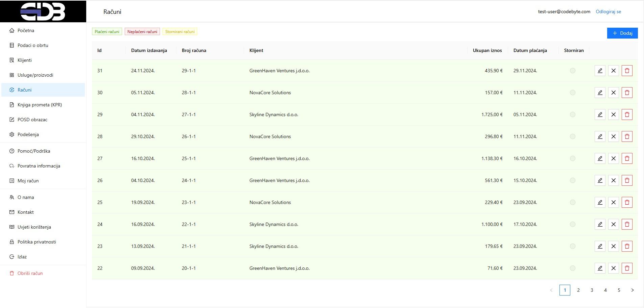The width and height of the screenshot is (644, 308).
Task: Toggle Storniran radio for invoice 21-1-1
Action: pyautogui.click(x=572, y=246)
